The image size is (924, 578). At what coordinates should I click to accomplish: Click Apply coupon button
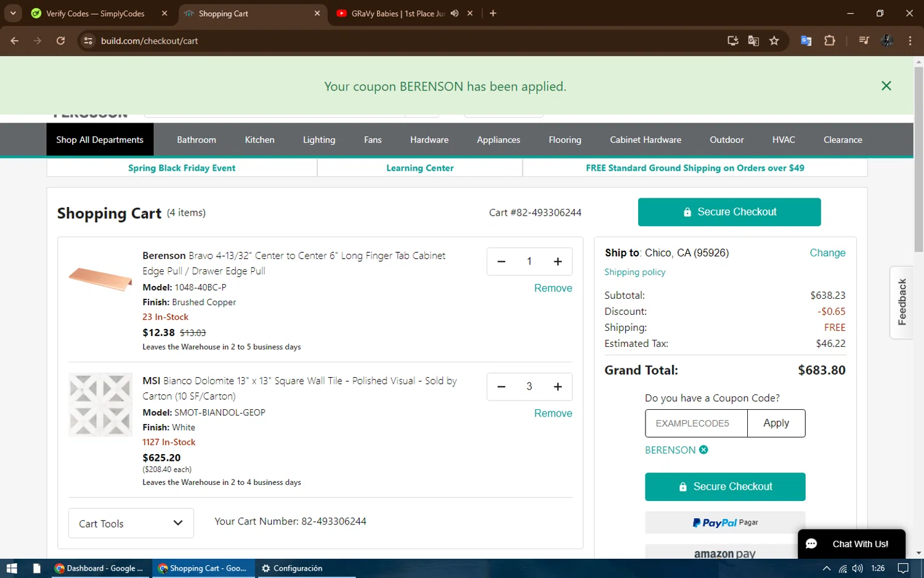pos(776,423)
